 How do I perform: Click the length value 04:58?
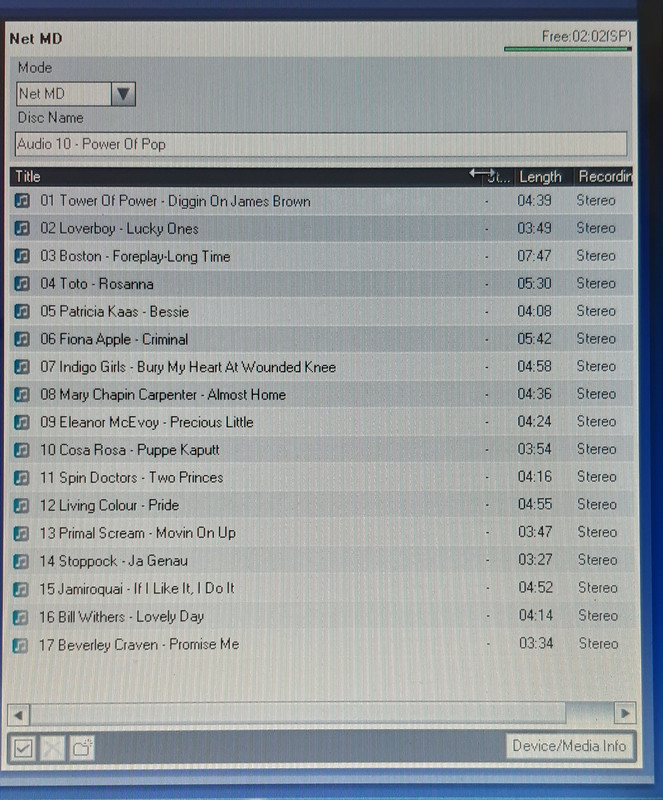click(534, 366)
